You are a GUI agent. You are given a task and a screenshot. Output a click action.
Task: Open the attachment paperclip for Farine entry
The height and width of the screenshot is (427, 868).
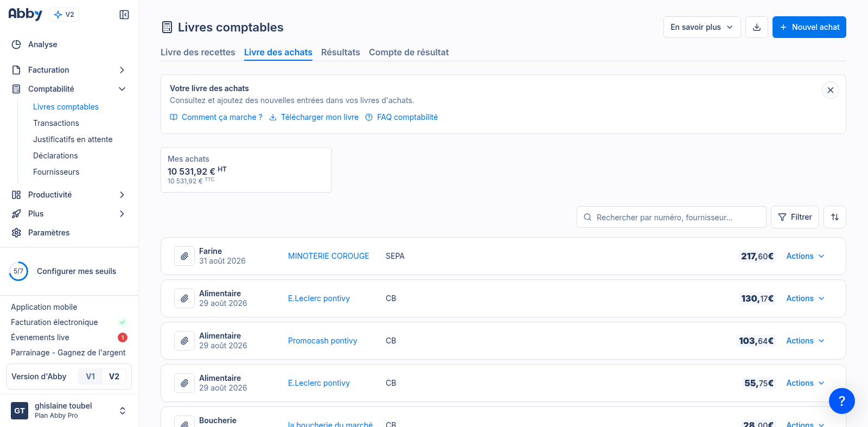pyautogui.click(x=184, y=256)
